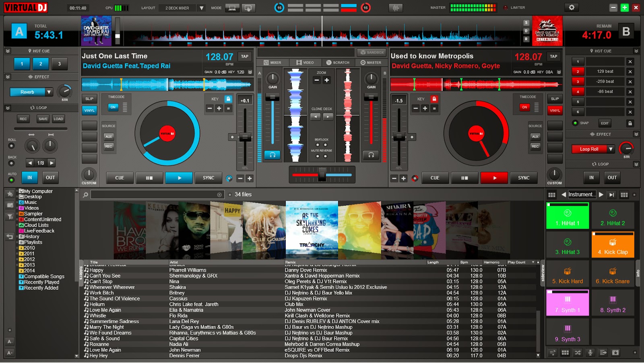Click deck A headphone cue icon
Image resolution: width=644 pixels, height=363 pixels.
coord(272,155)
